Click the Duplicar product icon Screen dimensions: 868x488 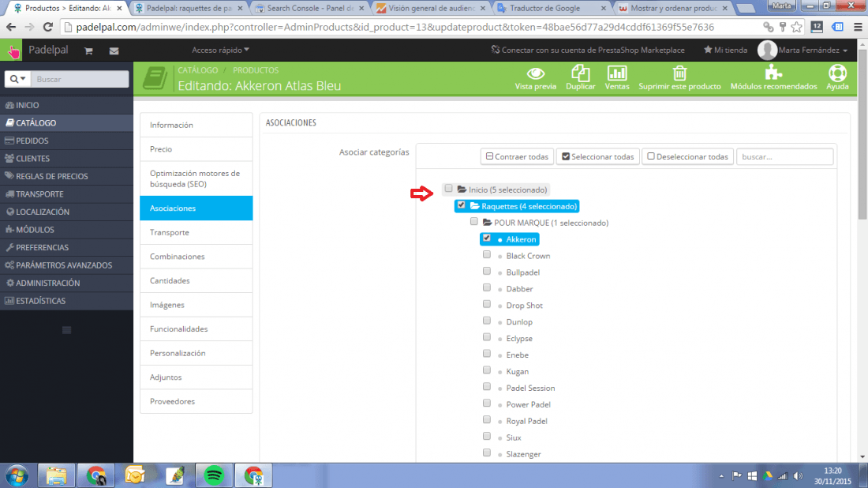(x=580, y=73)
